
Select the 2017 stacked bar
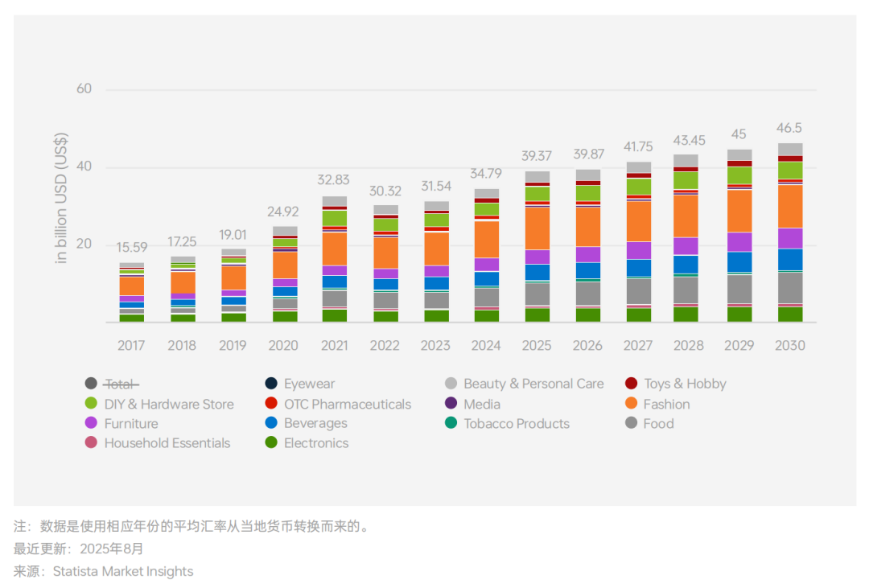[x=132, y=292]
